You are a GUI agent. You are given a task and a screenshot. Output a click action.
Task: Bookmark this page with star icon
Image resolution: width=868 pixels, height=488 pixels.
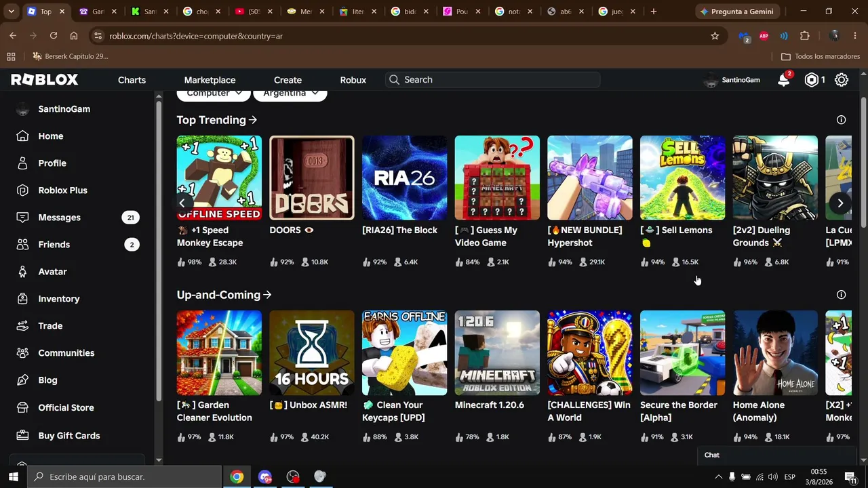(715, 36)
